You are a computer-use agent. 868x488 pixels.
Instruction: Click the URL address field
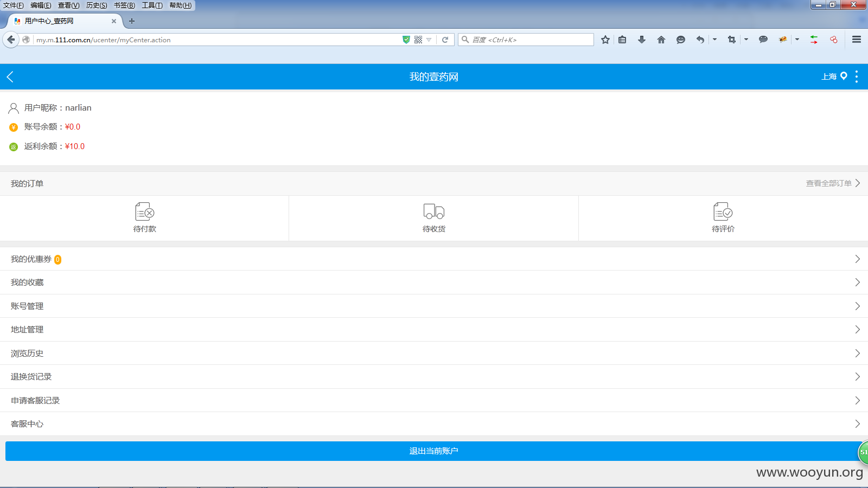(x=217, y=40)
